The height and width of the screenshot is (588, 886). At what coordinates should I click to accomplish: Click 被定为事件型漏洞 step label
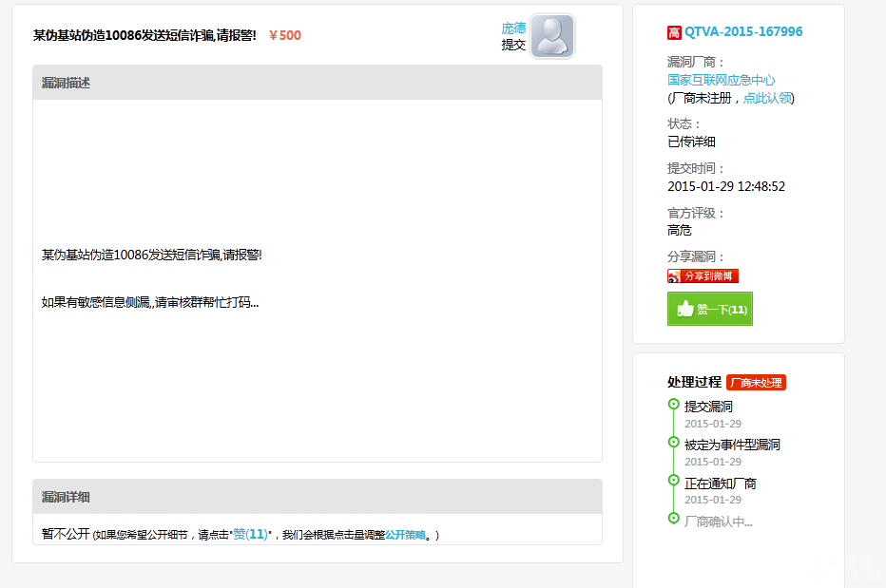732,446
